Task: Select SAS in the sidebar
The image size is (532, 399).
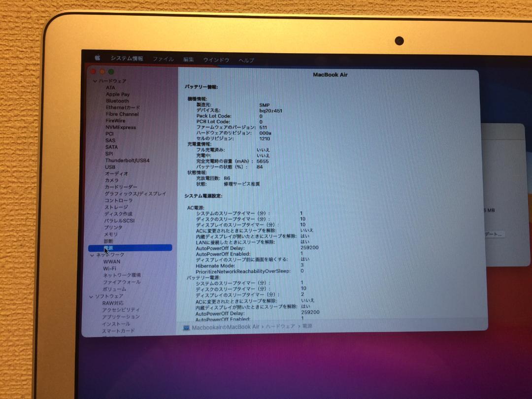Action: click(x=110, y=140)
